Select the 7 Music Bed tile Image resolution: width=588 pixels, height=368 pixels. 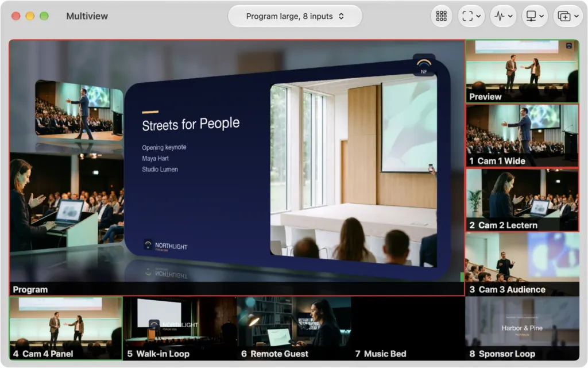click(408, 328)
